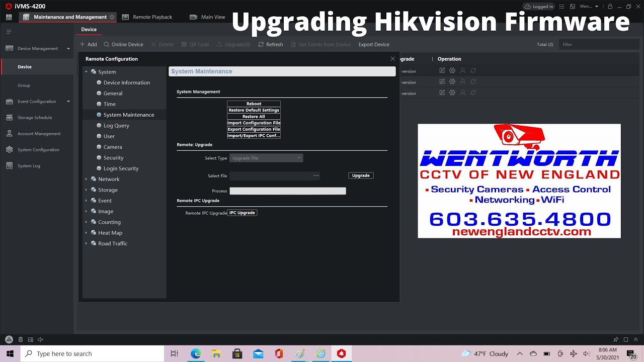Screen dimensions: 644x362
Task: Lock the client with the padlock icon
Action: coord(610,7)
